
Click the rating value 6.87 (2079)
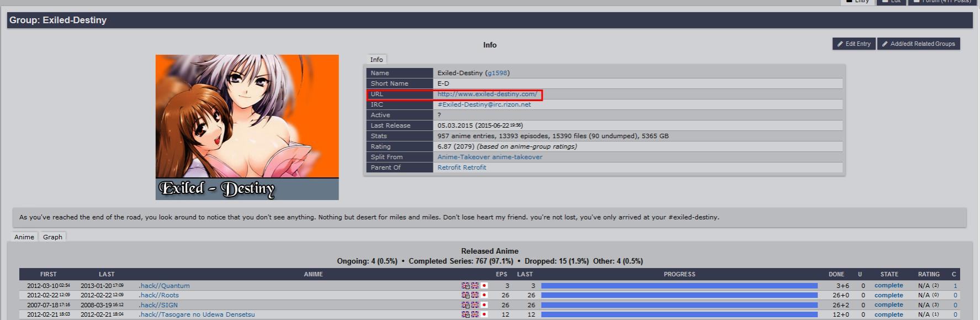(x=455, y=146)
